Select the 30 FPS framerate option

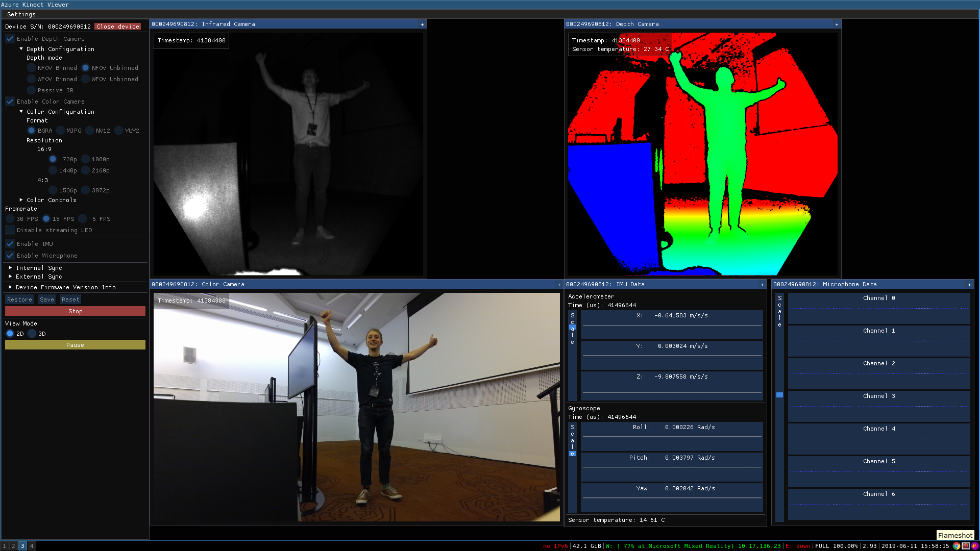click(10, 219)
